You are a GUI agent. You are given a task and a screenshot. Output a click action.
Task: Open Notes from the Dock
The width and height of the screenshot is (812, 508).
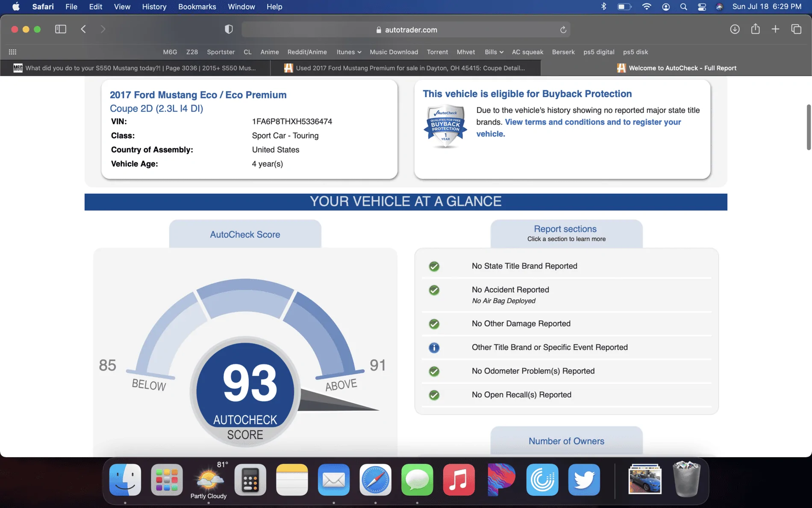(x=292, y=480)
